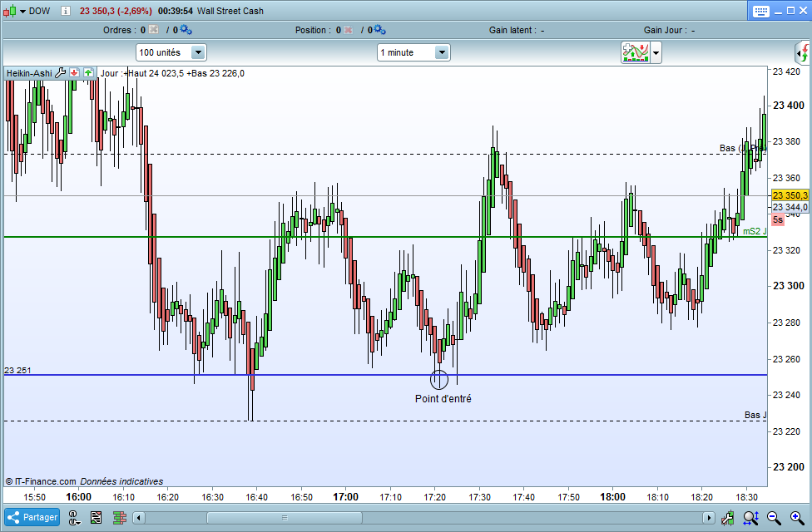Viewport: 812px width, 532px height.
Task: Click the red down arrow on Heikin-Ashi label
Action: point(75,72)
